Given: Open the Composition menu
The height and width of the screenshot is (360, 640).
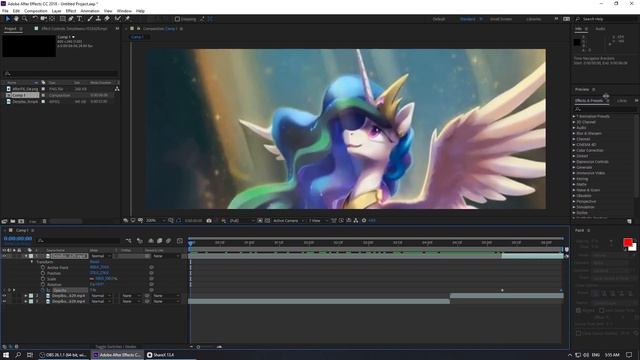Looking at the screenshot, I should coord(36,11).
